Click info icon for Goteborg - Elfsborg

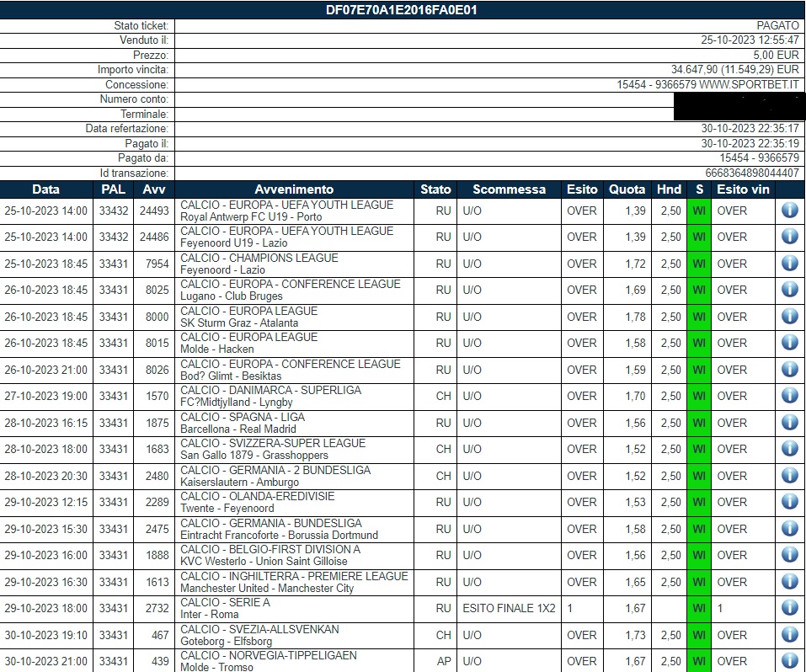(789, 635)
